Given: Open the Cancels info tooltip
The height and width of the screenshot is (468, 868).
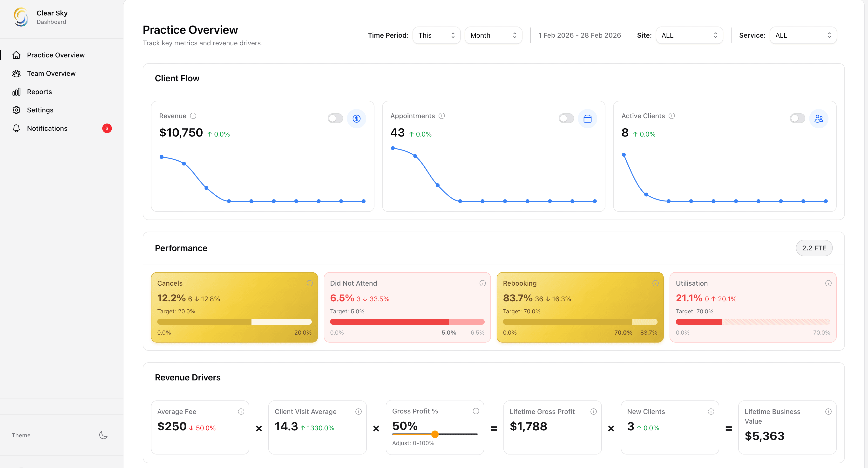Looking at the screenshot, I should coord(310,283).
